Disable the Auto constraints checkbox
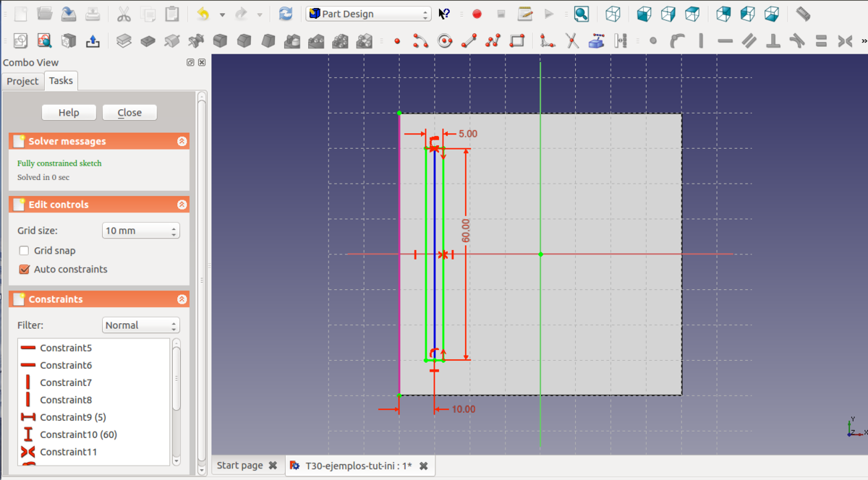 click(25, 270)
